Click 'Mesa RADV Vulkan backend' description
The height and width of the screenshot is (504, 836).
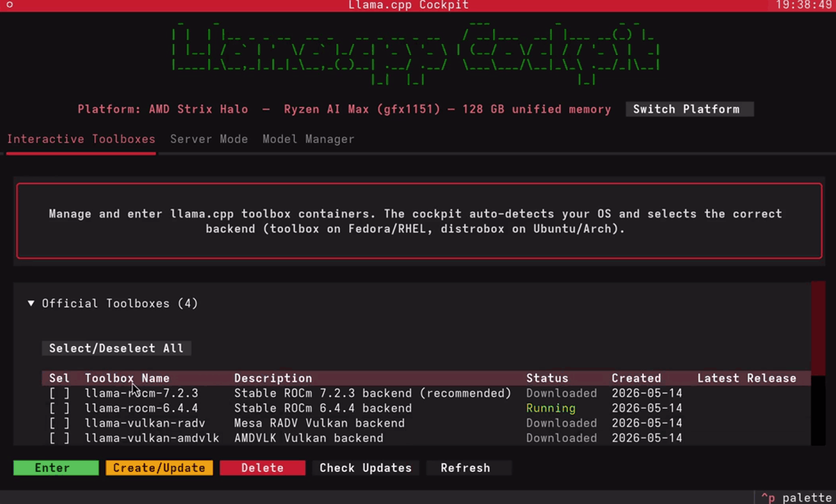point(319,423)
